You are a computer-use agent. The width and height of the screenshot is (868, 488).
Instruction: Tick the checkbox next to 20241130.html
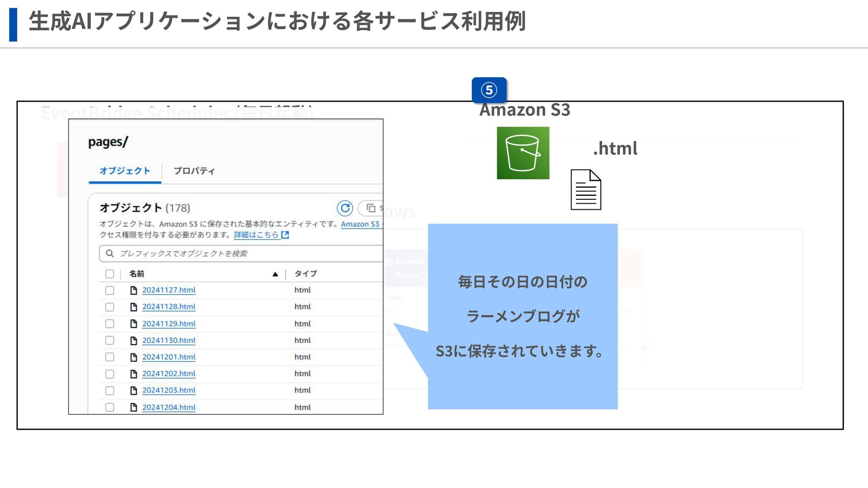tap(109, 341)
